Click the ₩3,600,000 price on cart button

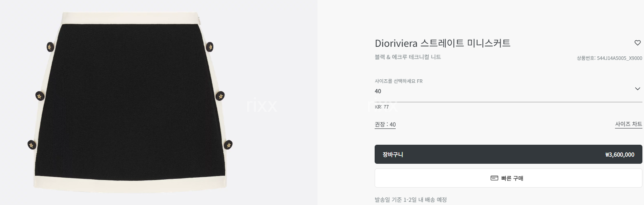(620, 155)
